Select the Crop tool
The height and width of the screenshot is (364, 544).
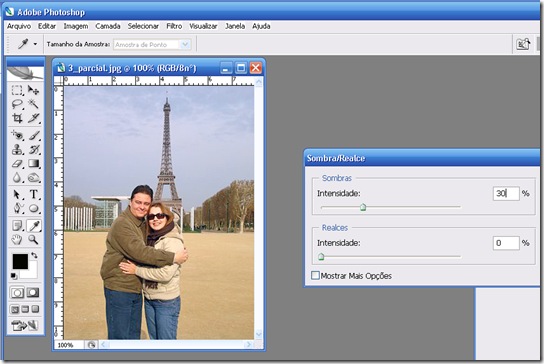pos(17,118)
